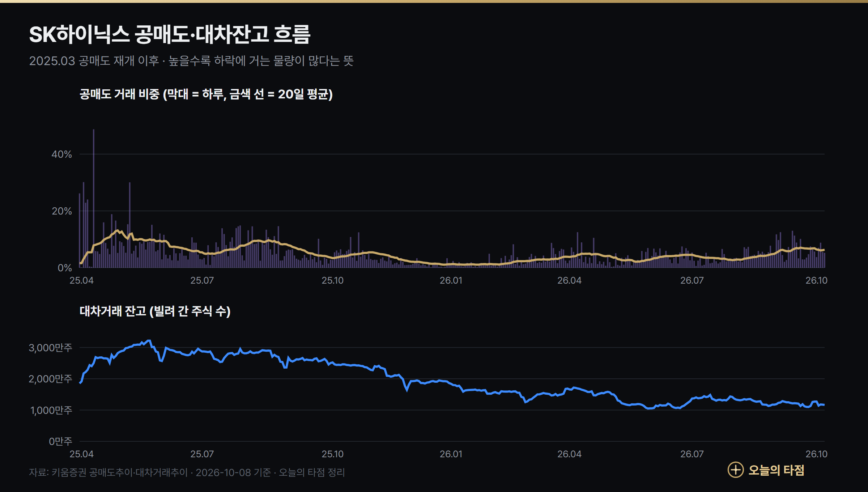
Task: Click the 공매도 거래 비중 chart heading
Action: tap(206, 94)
